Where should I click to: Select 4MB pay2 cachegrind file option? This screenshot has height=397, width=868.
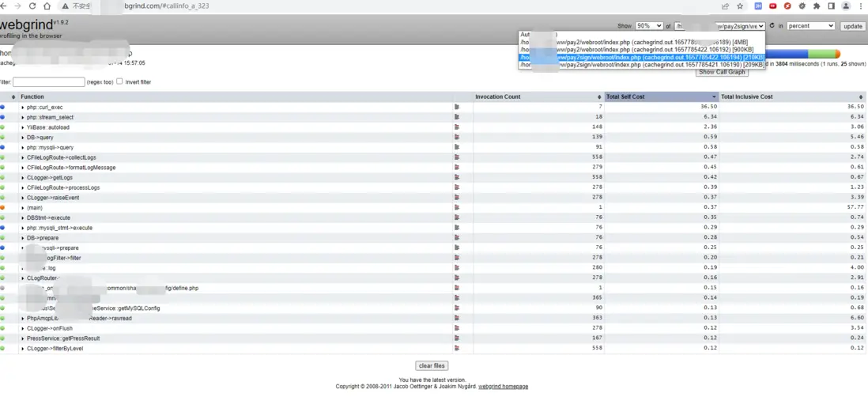pos(642,42)
